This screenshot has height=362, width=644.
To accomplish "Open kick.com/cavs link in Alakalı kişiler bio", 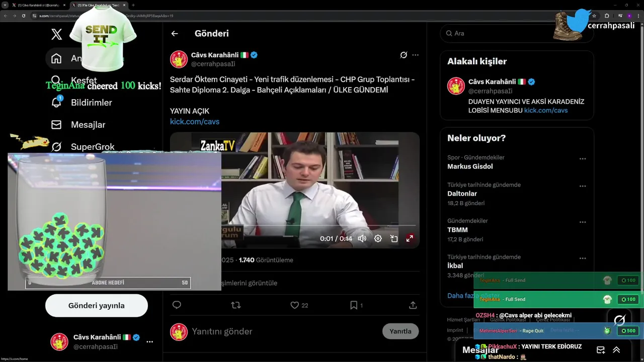I will [546, 110].
